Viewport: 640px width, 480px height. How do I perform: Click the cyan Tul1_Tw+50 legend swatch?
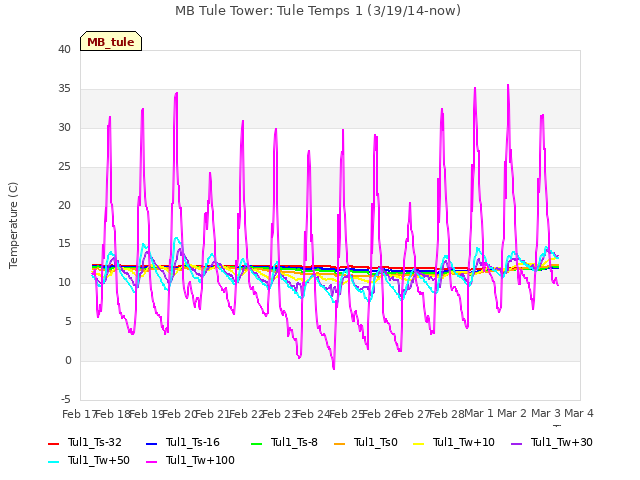tap(53, 461)
